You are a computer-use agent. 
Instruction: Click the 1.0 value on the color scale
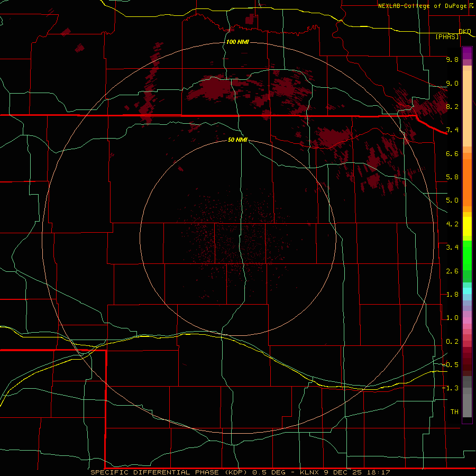(452, 318)
